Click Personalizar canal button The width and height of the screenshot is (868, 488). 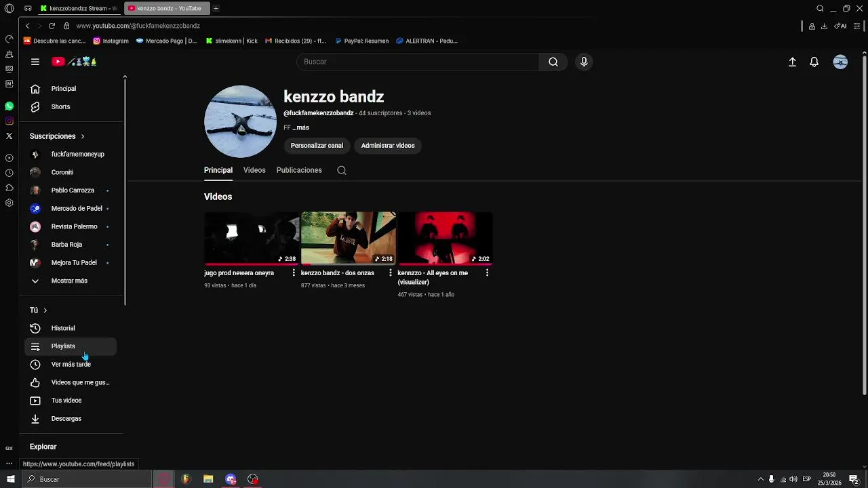(317, 146)
